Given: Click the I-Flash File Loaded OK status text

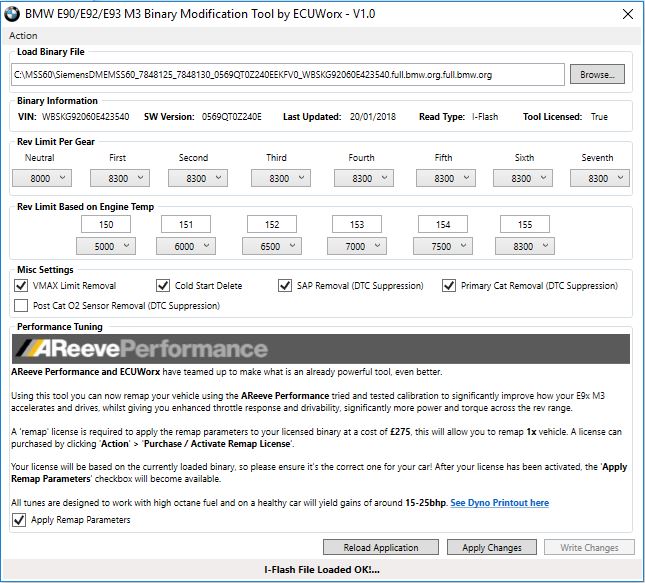Looking at the screenshot, I should pyautogui.click(x=322, y=569).
